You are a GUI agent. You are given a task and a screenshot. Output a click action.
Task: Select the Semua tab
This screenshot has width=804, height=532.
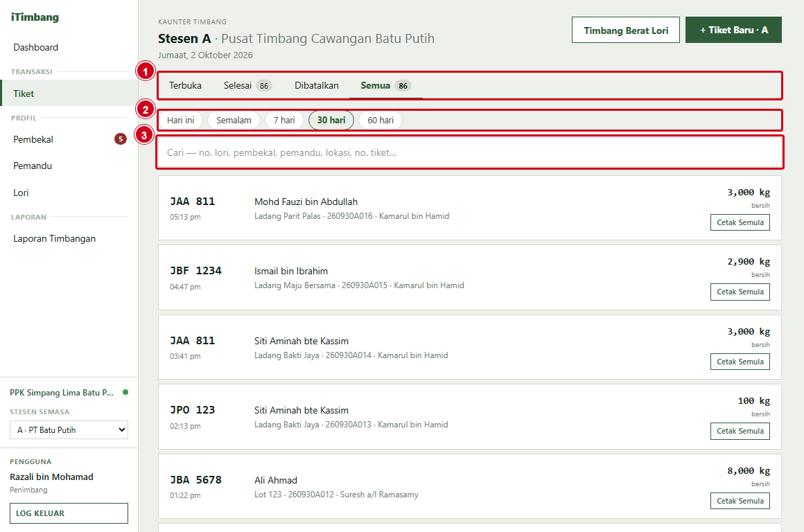[x=385, y=86]
